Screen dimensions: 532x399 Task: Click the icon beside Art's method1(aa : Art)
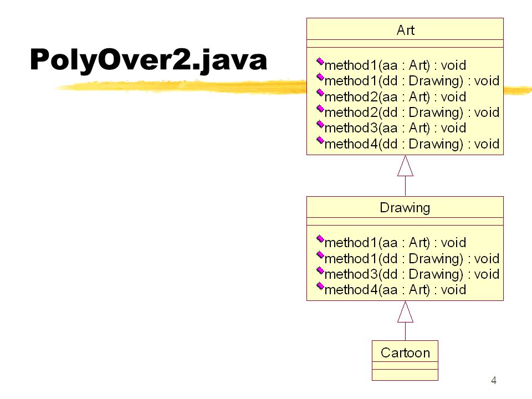pos(320,62)
